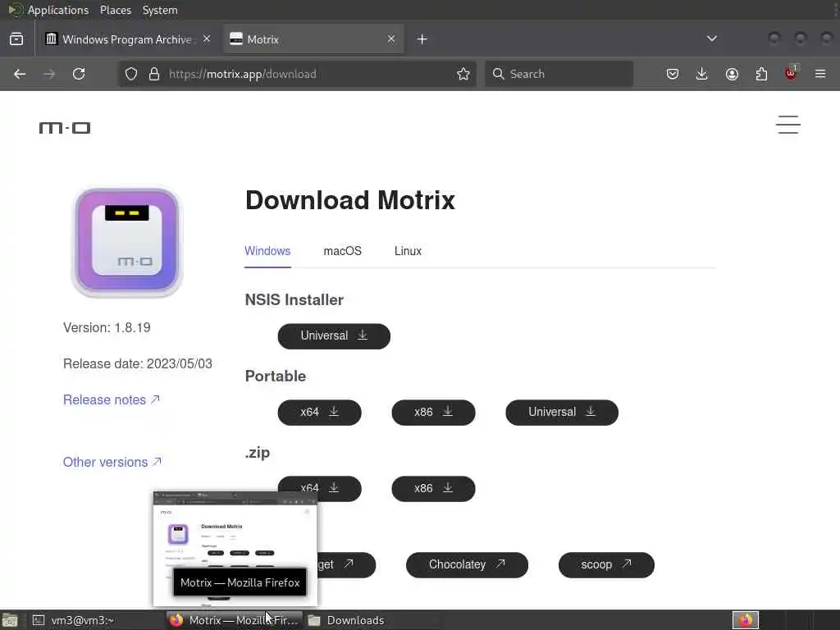Click the 'NSIS Installer' heading
Viewport: 840px width, 630px height.
[x=294, y=300]
